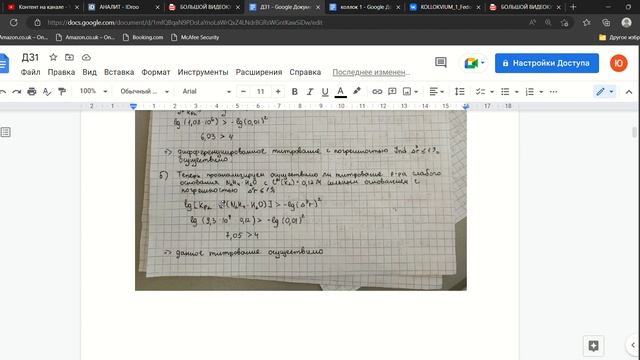The height and width of the screenshot is (360, 640).
Task: Open Arial font dropdown
Action: pyautogui.click(x=206, y=91)
